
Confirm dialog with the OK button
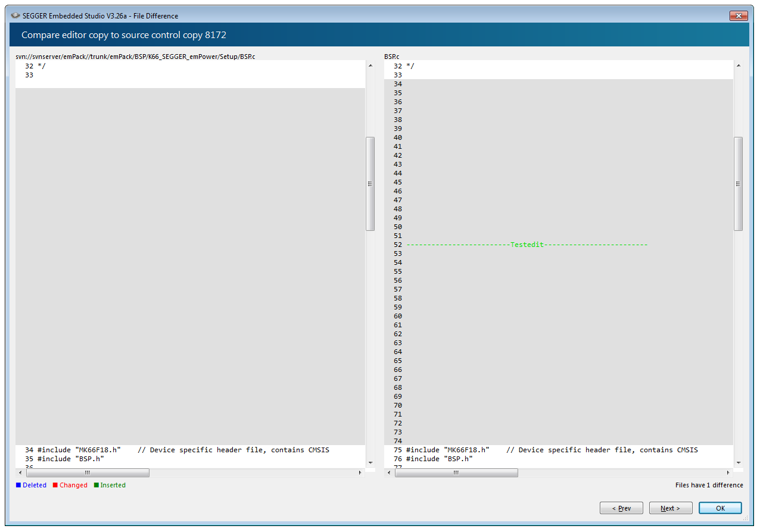[720, 508]
